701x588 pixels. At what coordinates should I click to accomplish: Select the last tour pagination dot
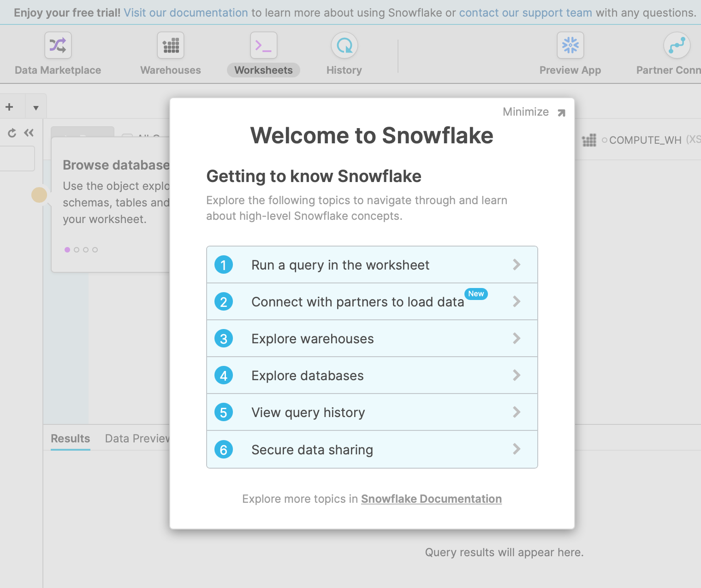click(95, 250)
